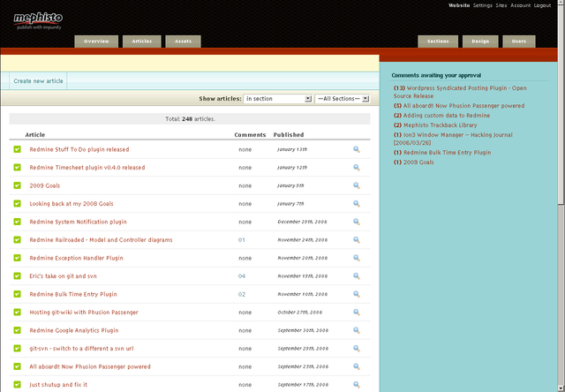Switch to the Articles tab
The width and height of the screenshot is (565, 392).
coord(141,41)
